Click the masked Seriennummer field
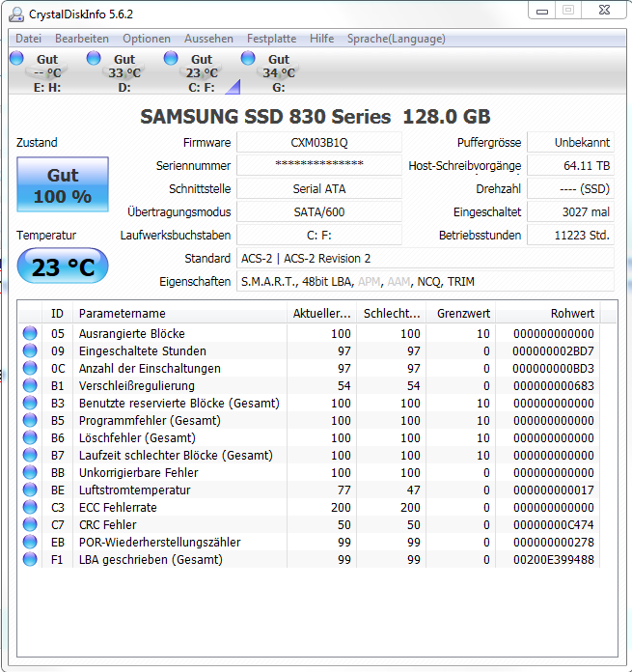Viewport: 632px width, 672px height. click(x=319, y=165)
